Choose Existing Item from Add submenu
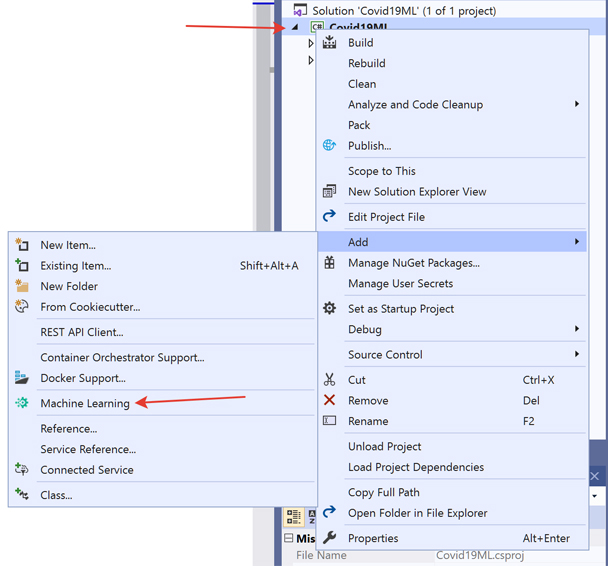 (75, 266)
